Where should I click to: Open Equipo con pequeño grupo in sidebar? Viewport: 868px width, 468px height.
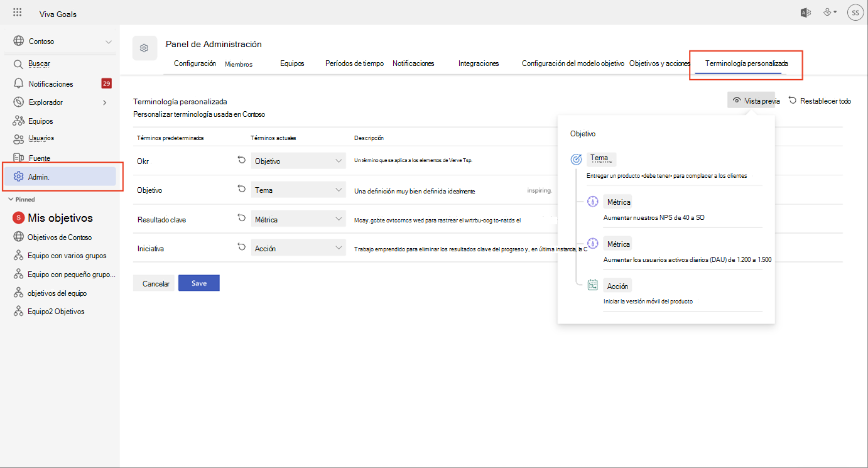click(72, 275)
